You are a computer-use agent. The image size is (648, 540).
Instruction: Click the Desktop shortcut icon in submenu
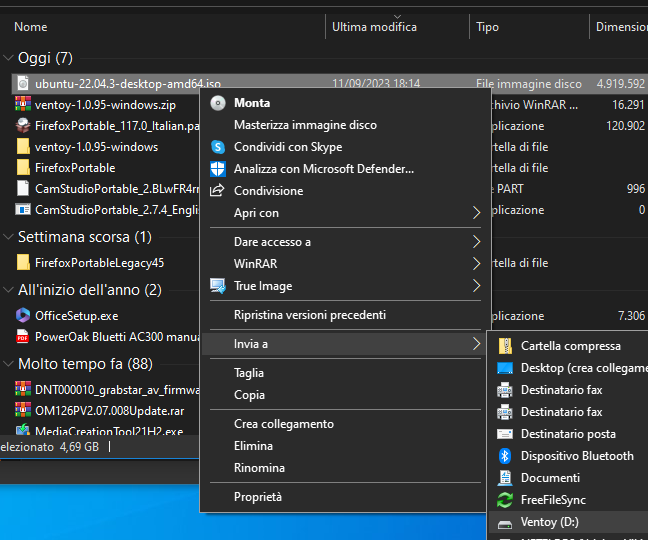click(505, 368)
